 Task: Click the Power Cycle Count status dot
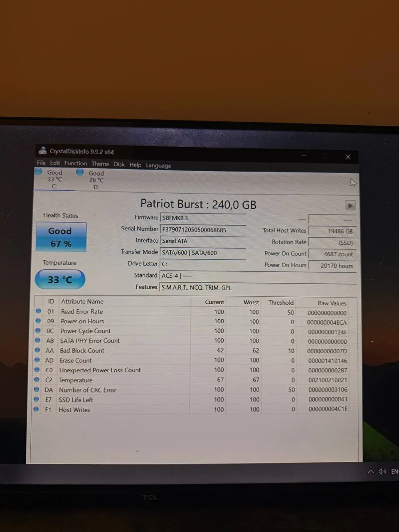point(38,330)
